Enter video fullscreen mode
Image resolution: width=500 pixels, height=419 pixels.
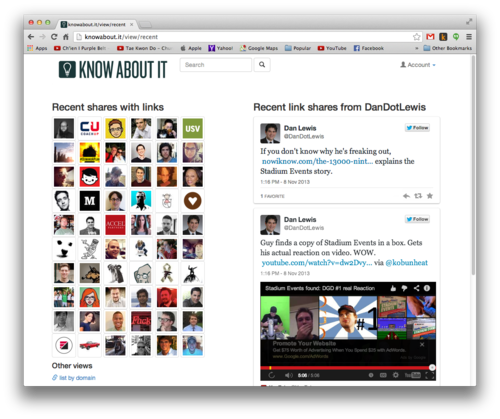coord(430,375)
